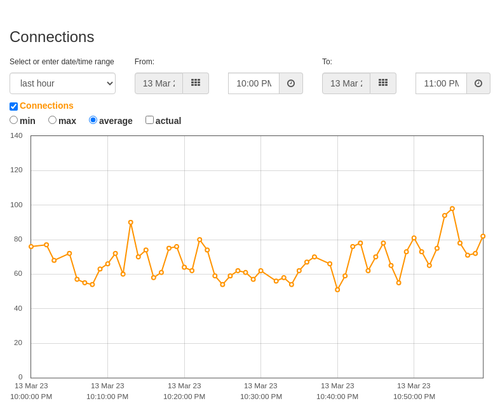
Task: Click the last data point near 82
Action: coord(483,236)
